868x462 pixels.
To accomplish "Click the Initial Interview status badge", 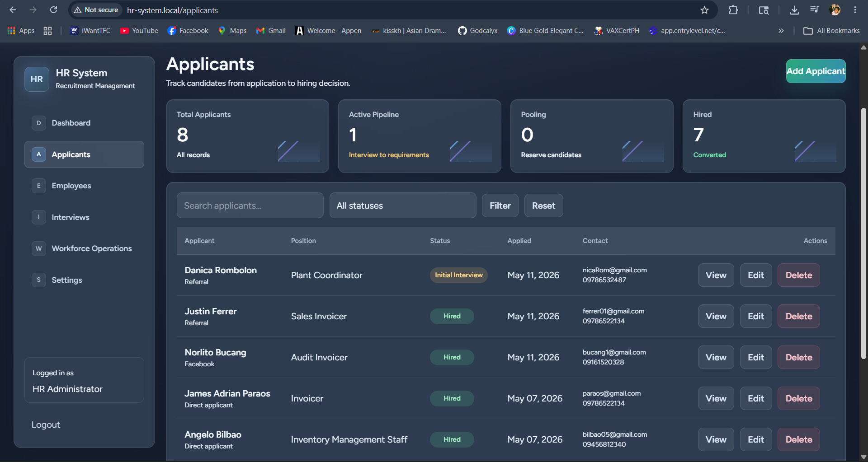I will (x=458, y=275).
